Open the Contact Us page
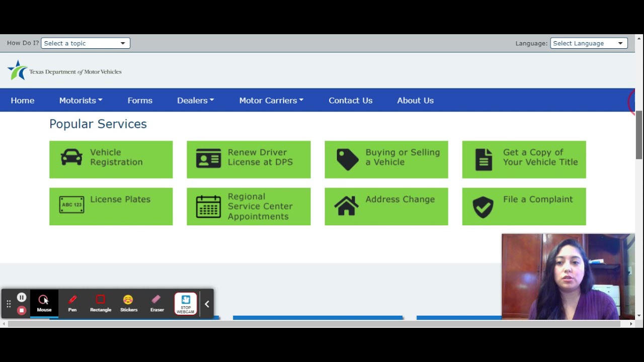 point(350,101)
